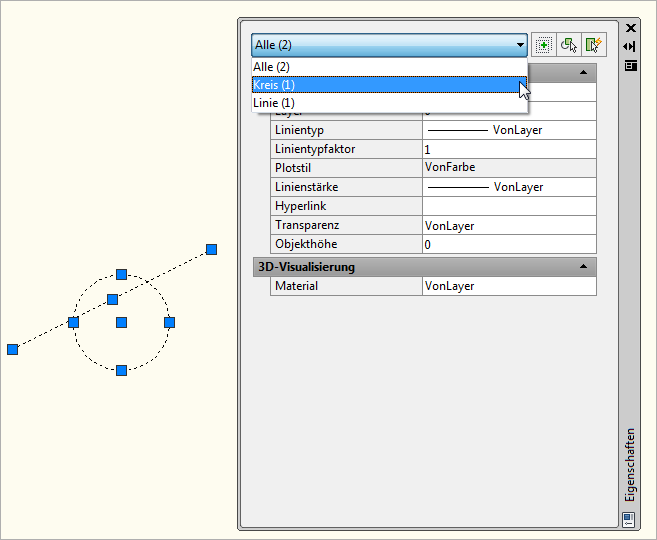This screenshot has width=657, height=540.
Task: Click the Linientypfaktor value field
Action: tap(508, 149)
